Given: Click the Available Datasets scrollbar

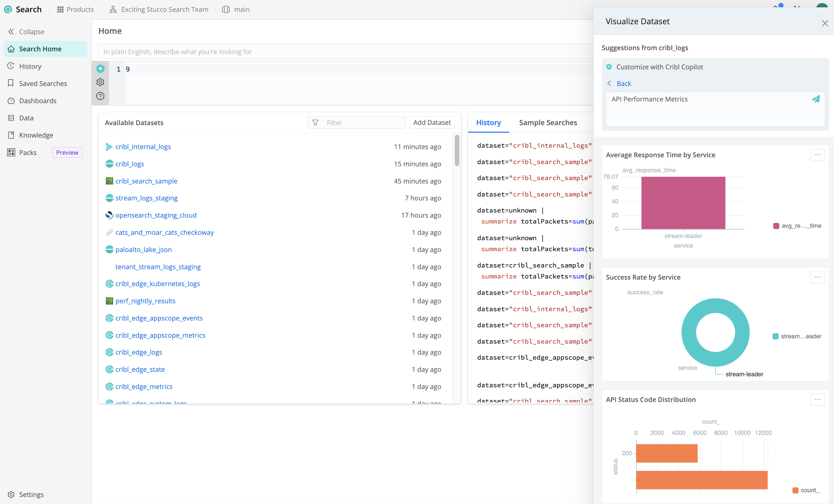Looking at the screenshot, I should click(x=456, y=151).
